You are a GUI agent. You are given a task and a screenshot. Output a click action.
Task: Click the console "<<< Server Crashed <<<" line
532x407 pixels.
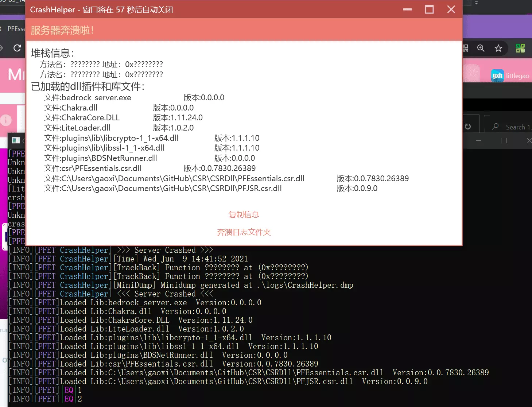click(x=110, y=294)
